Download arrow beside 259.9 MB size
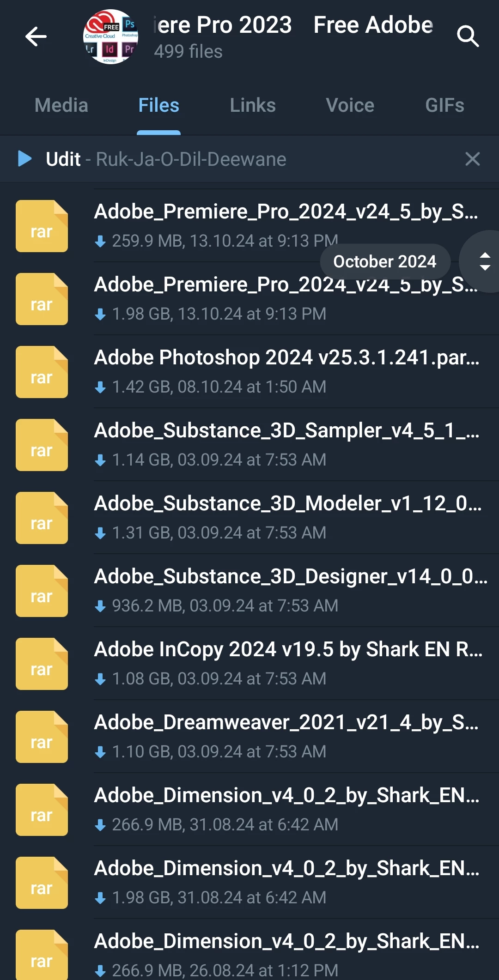This screenshot has width=499, height=980. [100, 241]
